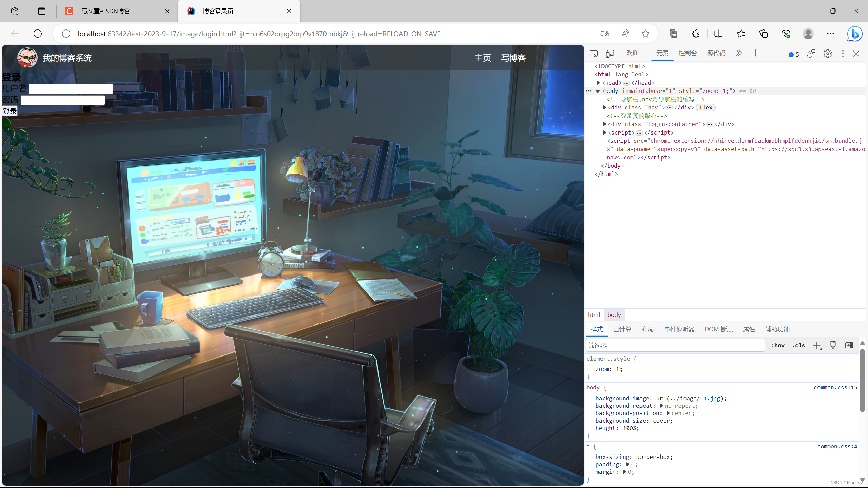Switch to 欢迎 DevTools tab
868x488 pixels.
click(632, 53)
